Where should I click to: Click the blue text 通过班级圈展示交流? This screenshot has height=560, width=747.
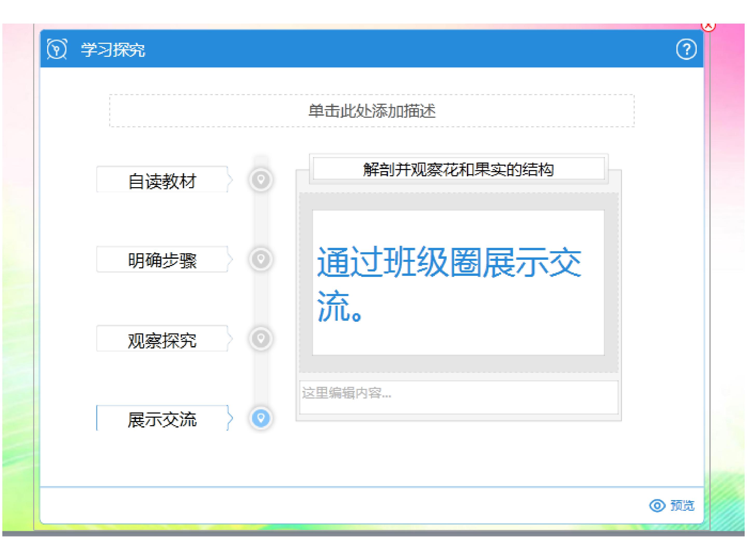pos(449,284)
